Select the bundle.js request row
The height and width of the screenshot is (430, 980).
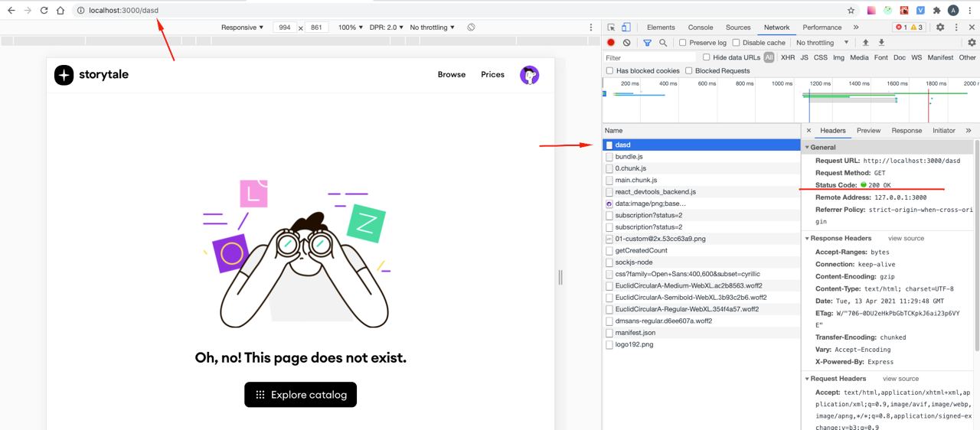point(702,156)
